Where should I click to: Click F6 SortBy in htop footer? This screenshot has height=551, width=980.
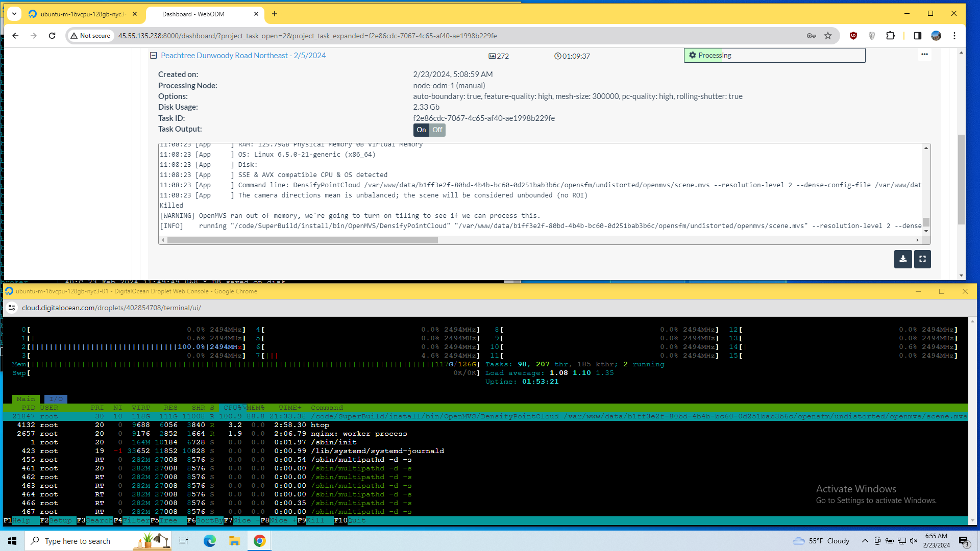point(205,520)
